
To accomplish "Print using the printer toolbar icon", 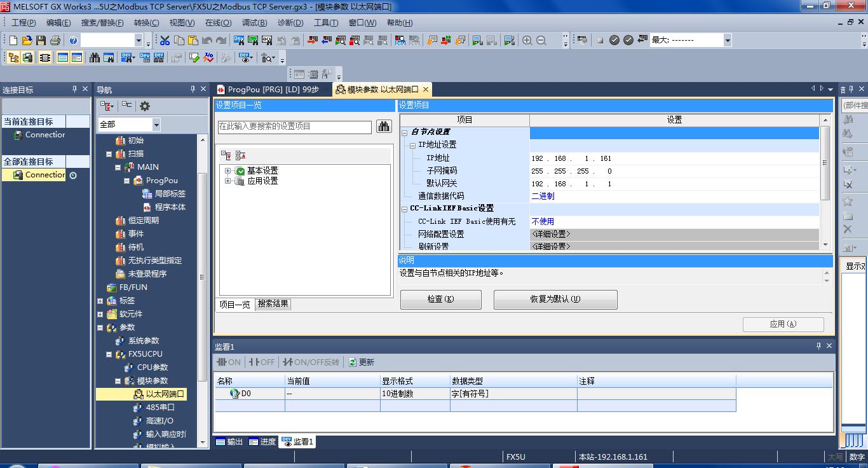I will pos(55,40).
